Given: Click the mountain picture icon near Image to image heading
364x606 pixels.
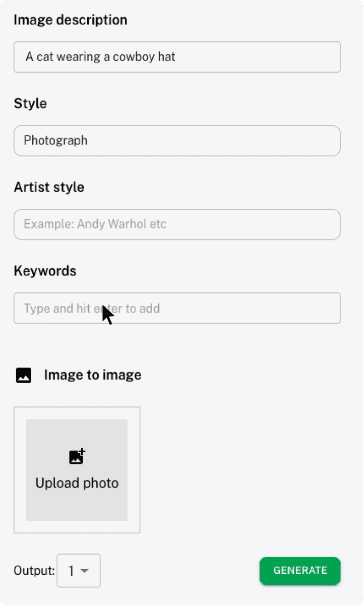Looking at the screenshot, I should coord(23,375).
